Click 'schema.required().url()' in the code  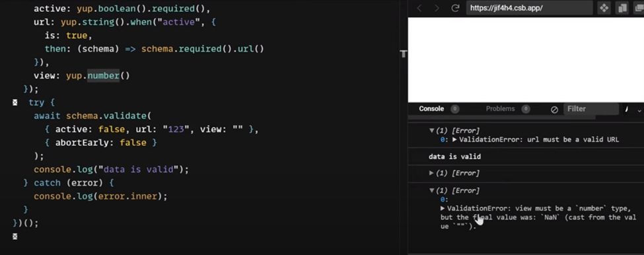[x=203, y=49]
